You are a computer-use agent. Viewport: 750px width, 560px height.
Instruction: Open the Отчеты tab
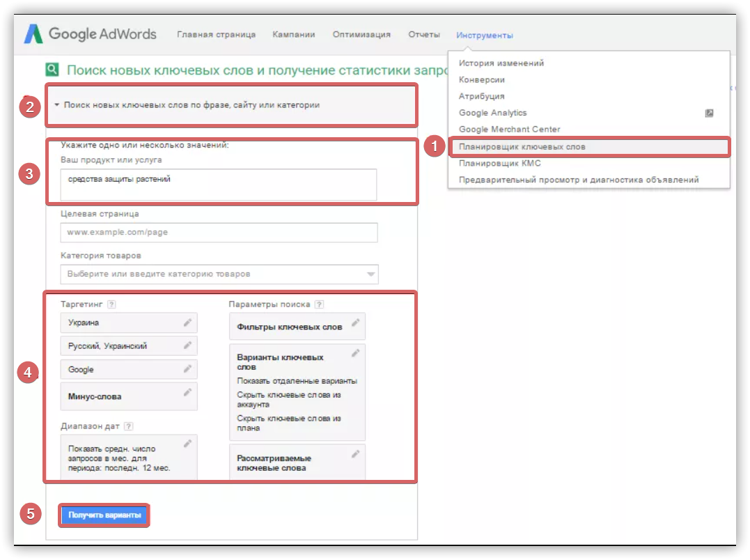coord(424,34)
